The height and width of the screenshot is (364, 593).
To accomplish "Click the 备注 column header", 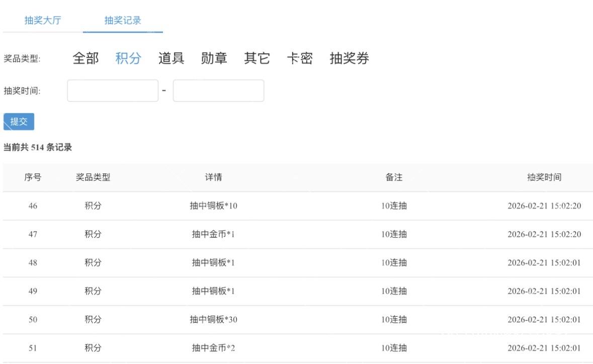I will (394, 177).
